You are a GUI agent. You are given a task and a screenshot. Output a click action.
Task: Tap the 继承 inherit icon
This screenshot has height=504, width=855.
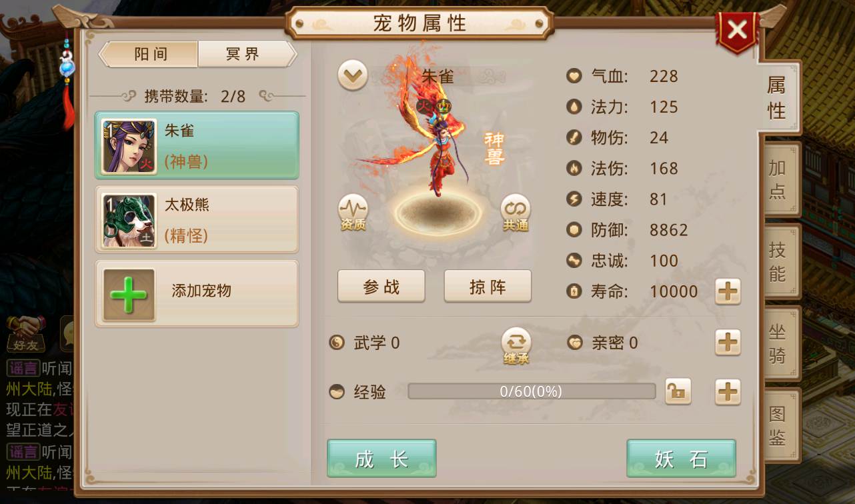516,345
